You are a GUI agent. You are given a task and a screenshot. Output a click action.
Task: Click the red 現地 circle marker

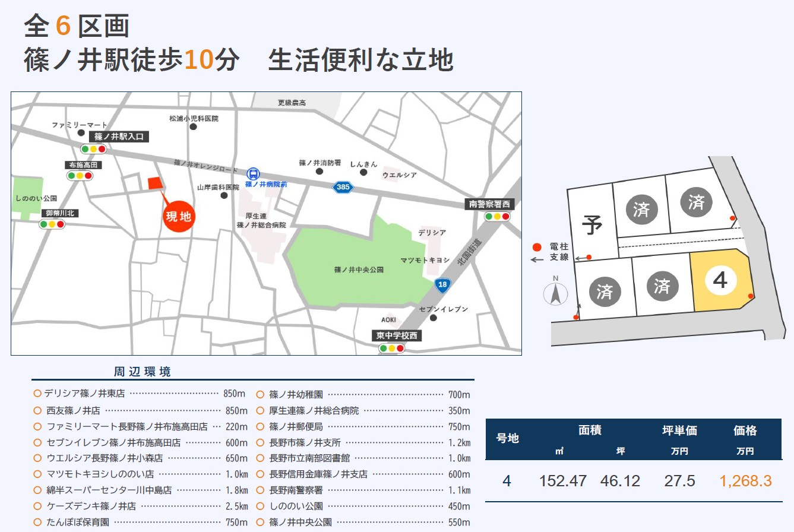pyautogui.click(x=178, y=217)
